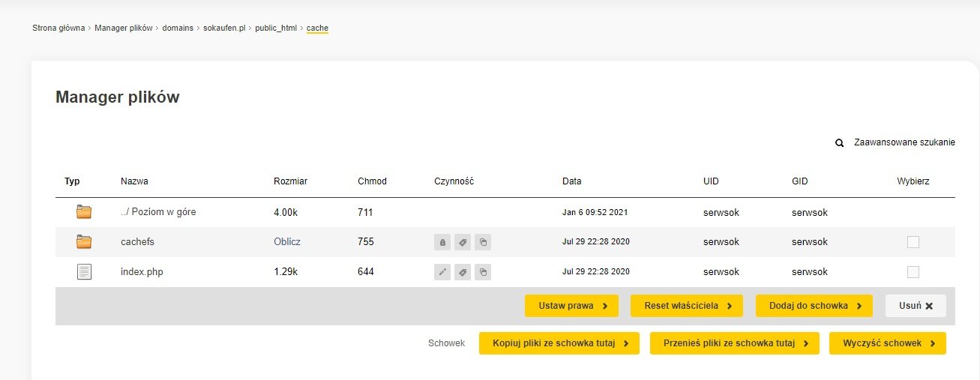Image resolution: width=980 pixels, height=380 pixels.
Task: Click the copy icon in cachefs row
Action: [483, 242]
